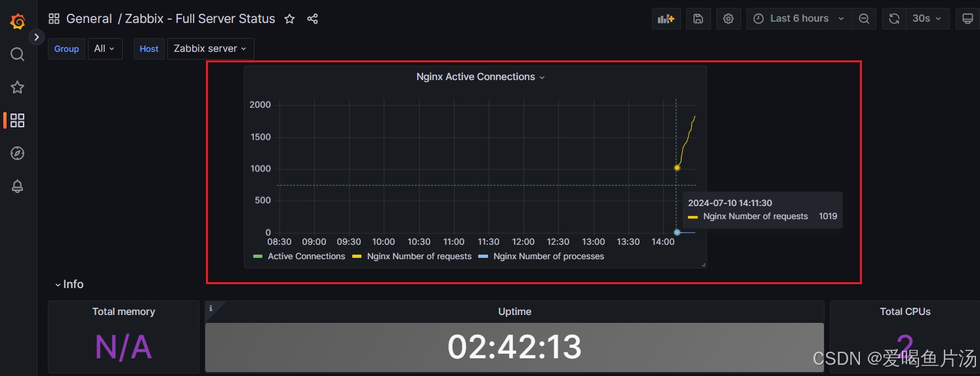Click the yellow data point at 1019 requests

click(677, 168)
